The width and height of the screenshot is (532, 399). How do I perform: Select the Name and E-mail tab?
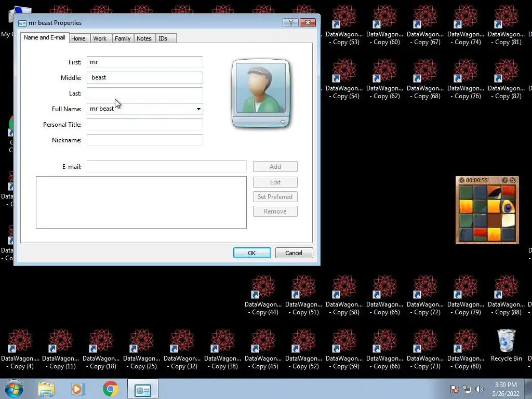(x=45, y=37)
